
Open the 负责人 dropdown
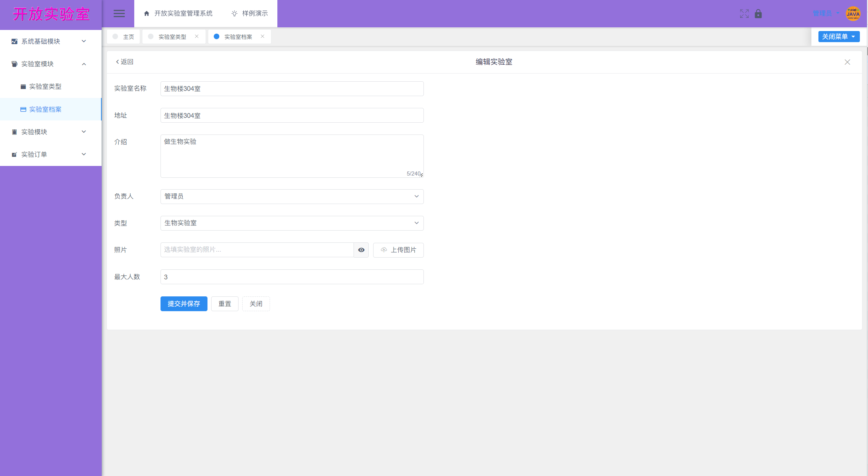292,196
